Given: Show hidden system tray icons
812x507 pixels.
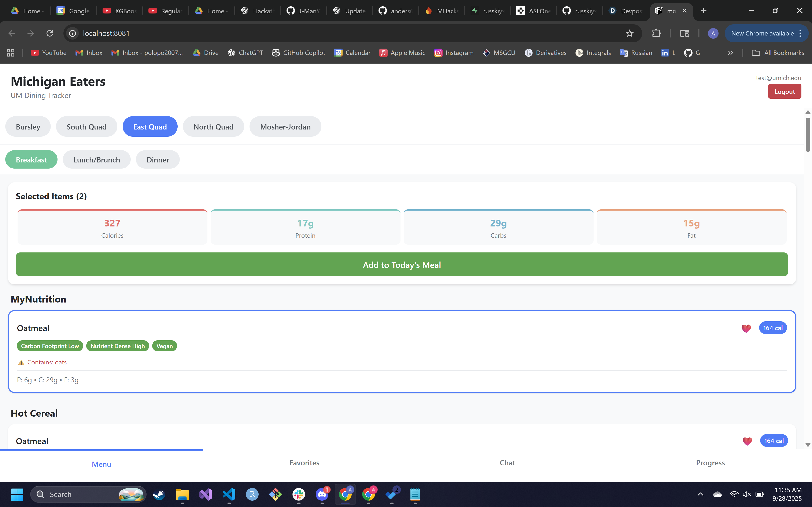Looking at the screenshot, I should 700,494.
